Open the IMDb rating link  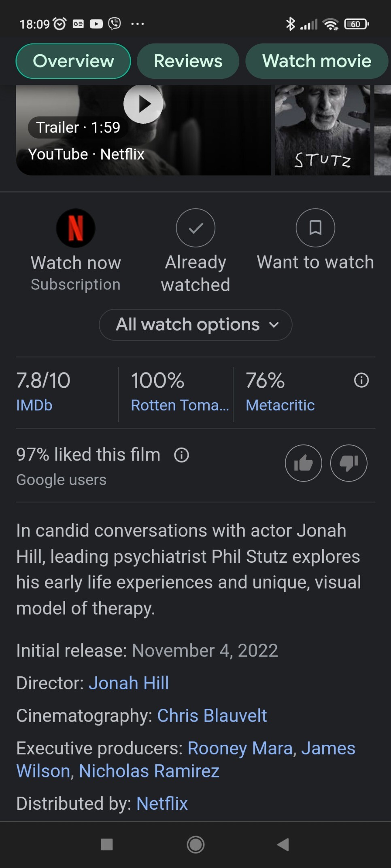34,405
